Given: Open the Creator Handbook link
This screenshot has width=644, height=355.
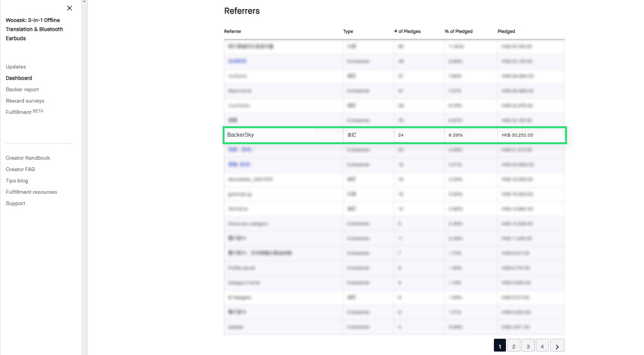Looking at the screenshot, I should [x=28, y=158].
